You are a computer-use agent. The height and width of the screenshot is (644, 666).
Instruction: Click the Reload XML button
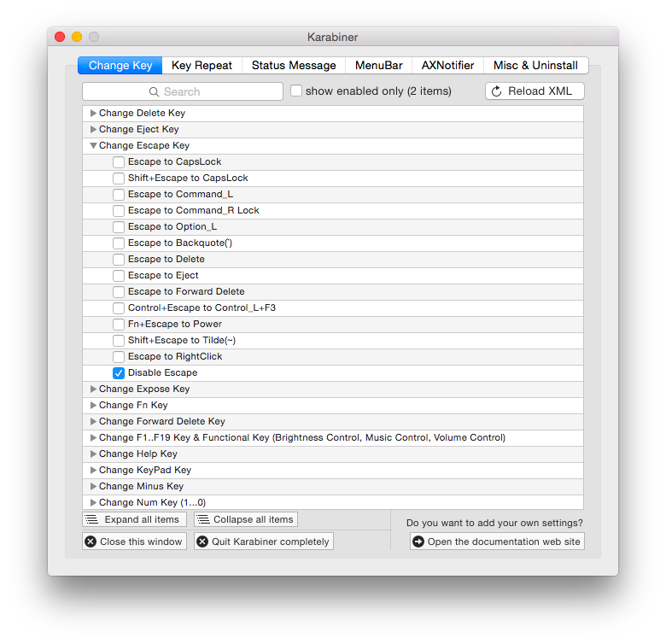coord(535,91)
